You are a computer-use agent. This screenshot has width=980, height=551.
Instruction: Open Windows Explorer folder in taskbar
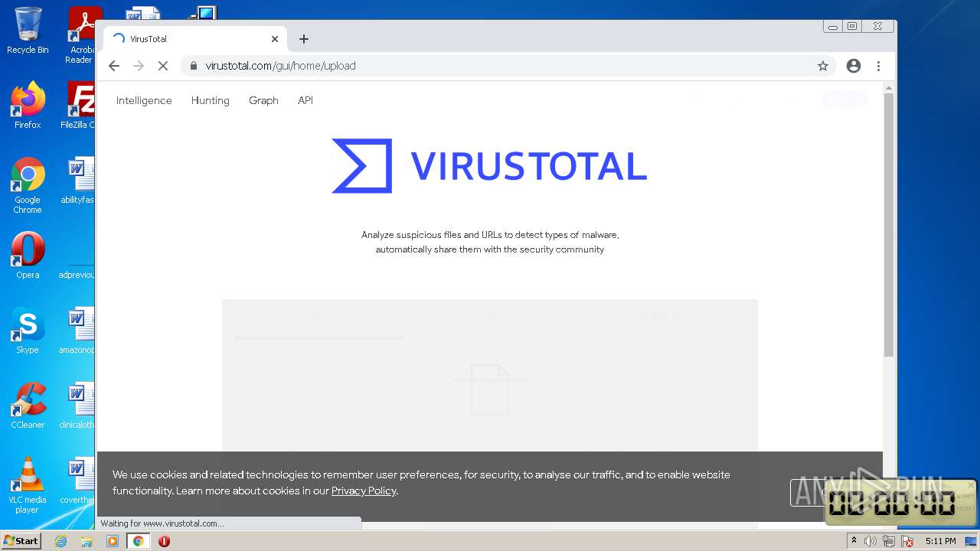(x=87, y=541)
